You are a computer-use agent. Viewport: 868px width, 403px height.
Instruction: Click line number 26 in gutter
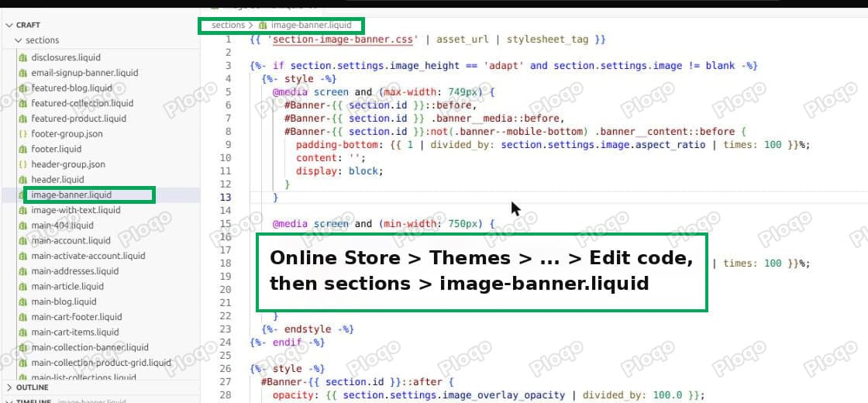[226, 369]
